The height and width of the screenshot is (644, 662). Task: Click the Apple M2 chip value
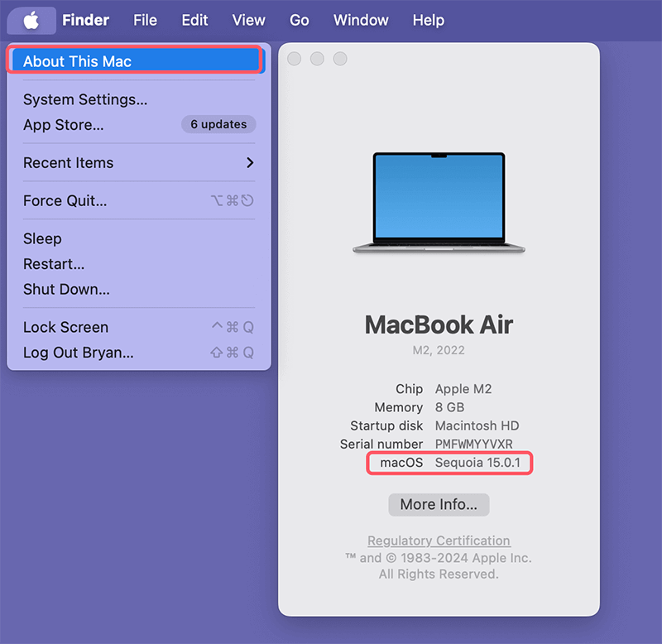pos(463,389)
